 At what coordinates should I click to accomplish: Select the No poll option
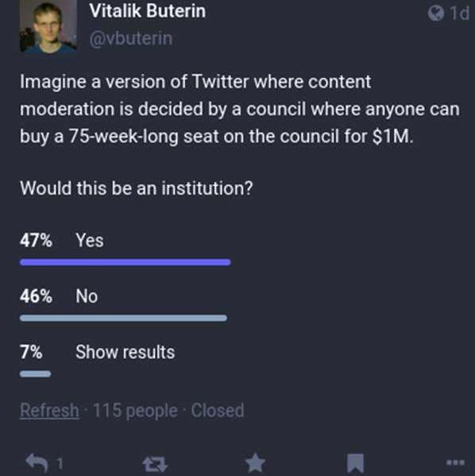pos(87,296)
